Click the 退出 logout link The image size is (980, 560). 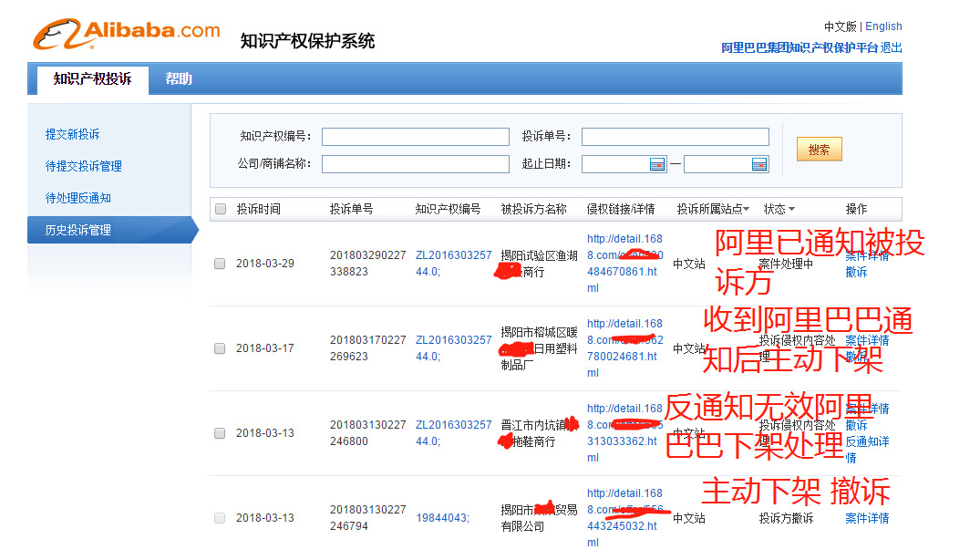[x=892, y=47]
